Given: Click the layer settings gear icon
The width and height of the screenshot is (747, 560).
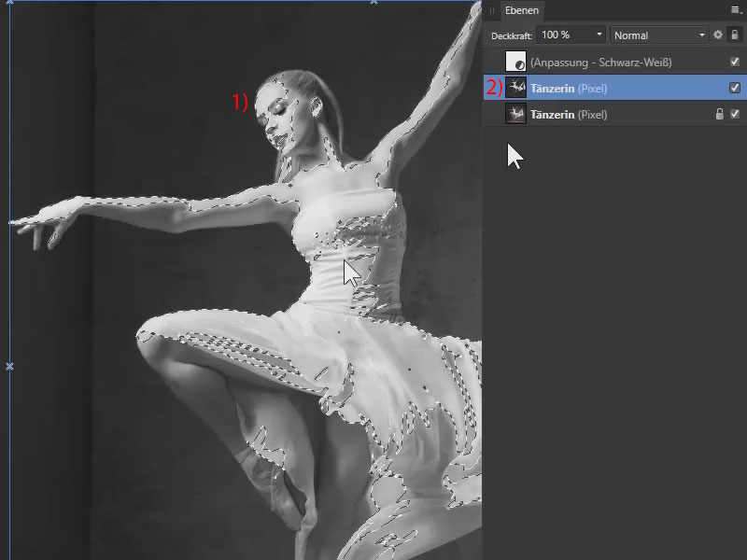Looking at the screenshot, I should pos(718,35).
